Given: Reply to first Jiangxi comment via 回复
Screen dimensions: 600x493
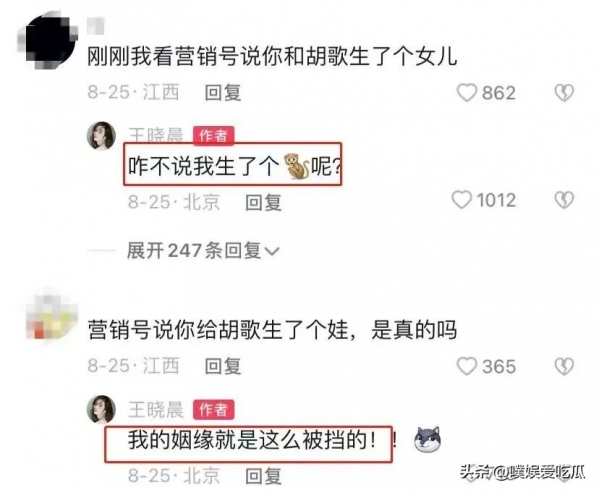Looking at the screenshot, I should [x=223, y=93].
